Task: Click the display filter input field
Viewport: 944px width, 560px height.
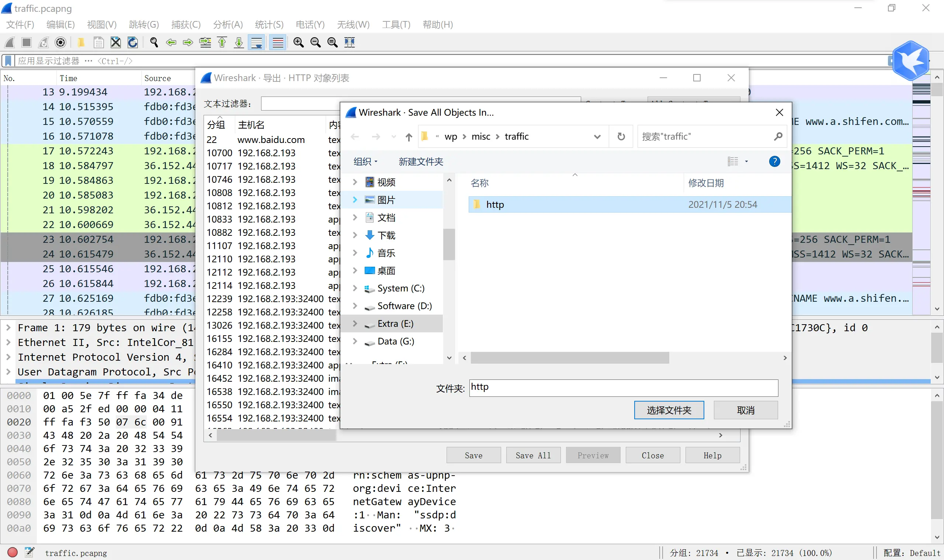Action: (x=264, y=60)
